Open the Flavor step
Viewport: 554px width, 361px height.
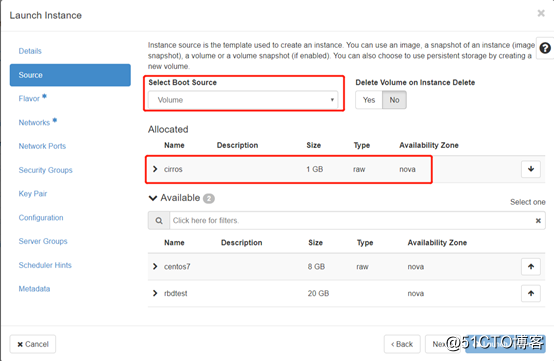(29, 99)
